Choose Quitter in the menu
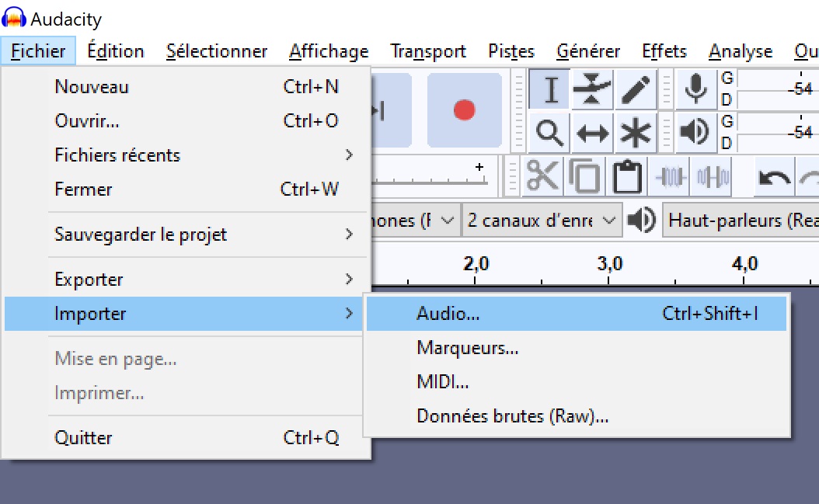This screenshot has width=819, height=504. click(186, 438)
